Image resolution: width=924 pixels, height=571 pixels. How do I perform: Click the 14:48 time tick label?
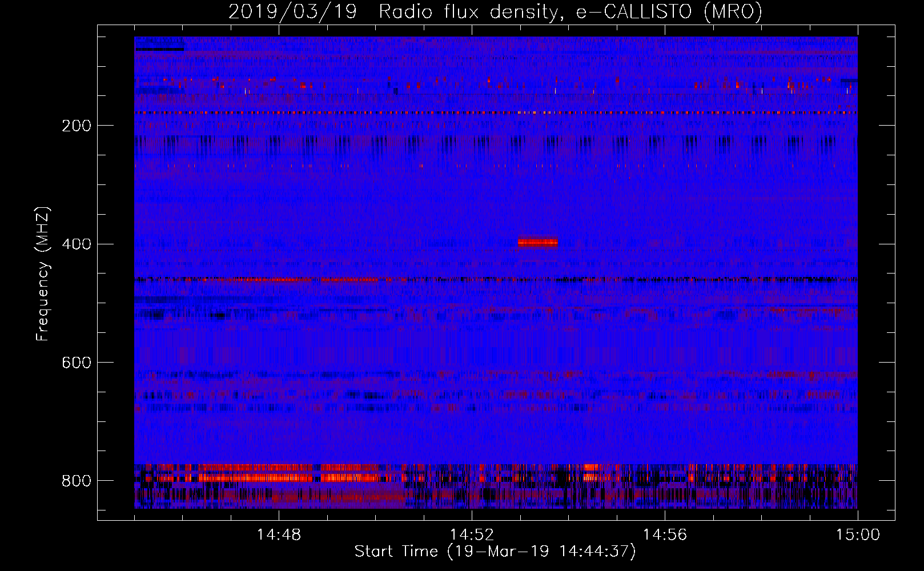(279, 535)
